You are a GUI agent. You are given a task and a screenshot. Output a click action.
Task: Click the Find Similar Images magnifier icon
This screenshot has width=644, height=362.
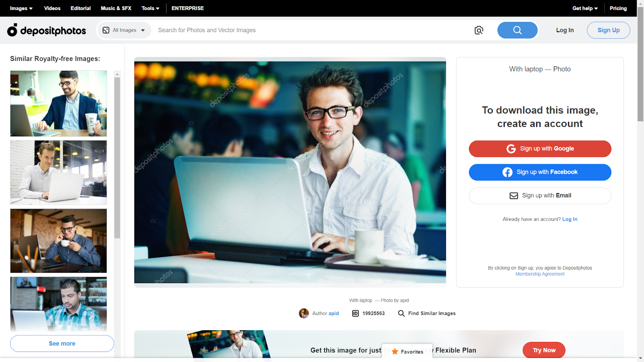coord(401,313)
